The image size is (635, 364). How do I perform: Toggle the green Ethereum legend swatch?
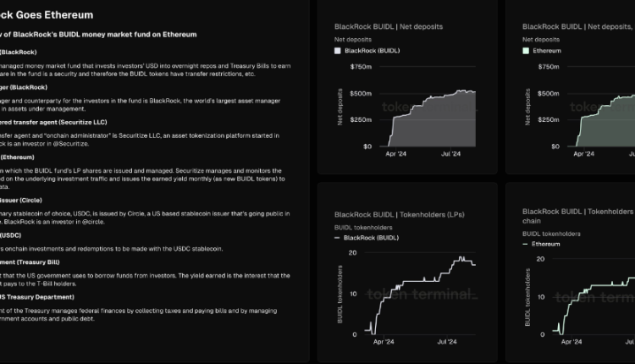tap(526, 51)
